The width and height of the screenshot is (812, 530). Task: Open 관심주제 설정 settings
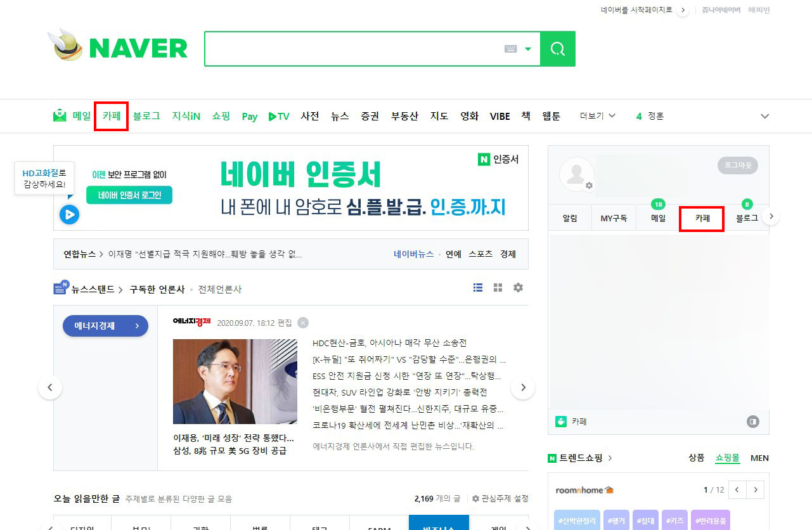pos(501,499)
